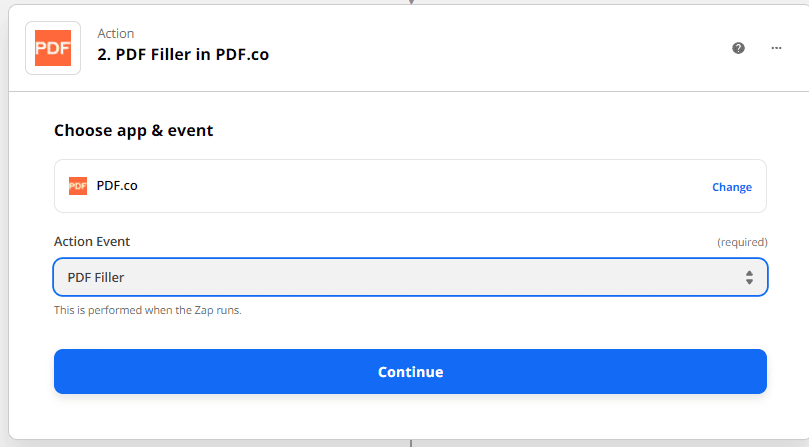Expand the Action Event dropdown

[x=410, y=277]
